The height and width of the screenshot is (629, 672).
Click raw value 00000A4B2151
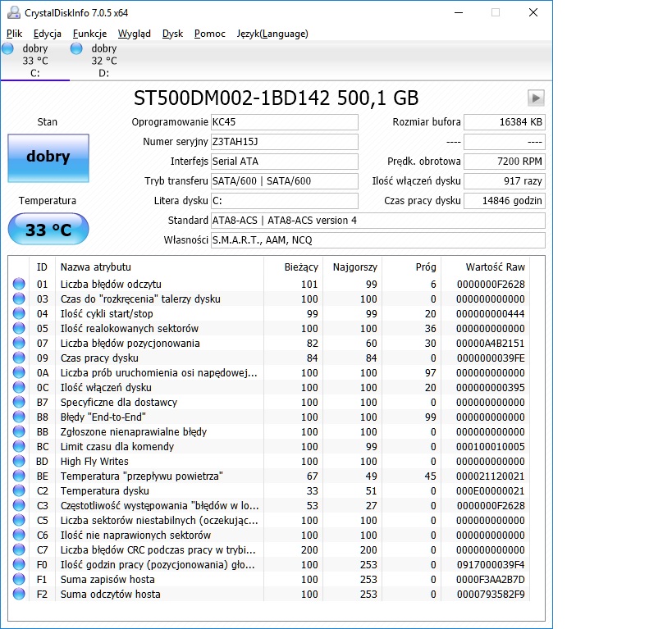tap(491, 344)
